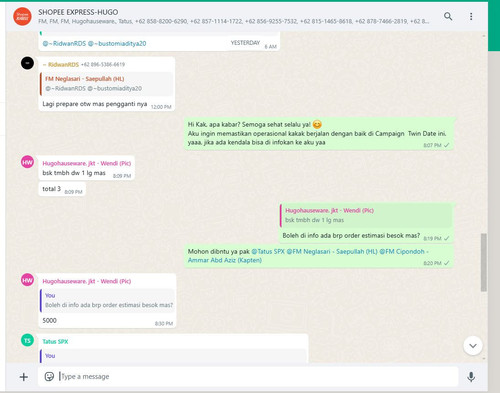The image size is (500, 393).
Task: Open the @~RidwanRDS mention at top message
Action: pos(64,43)
